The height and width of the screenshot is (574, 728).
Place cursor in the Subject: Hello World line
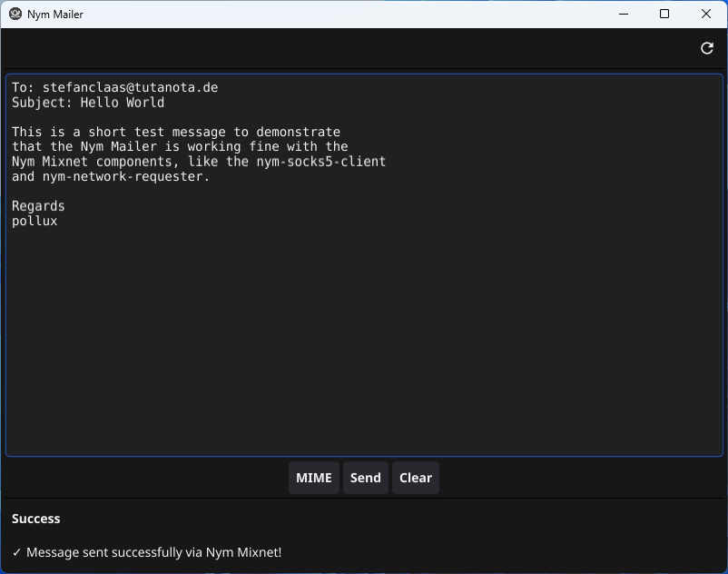[88, 103]
